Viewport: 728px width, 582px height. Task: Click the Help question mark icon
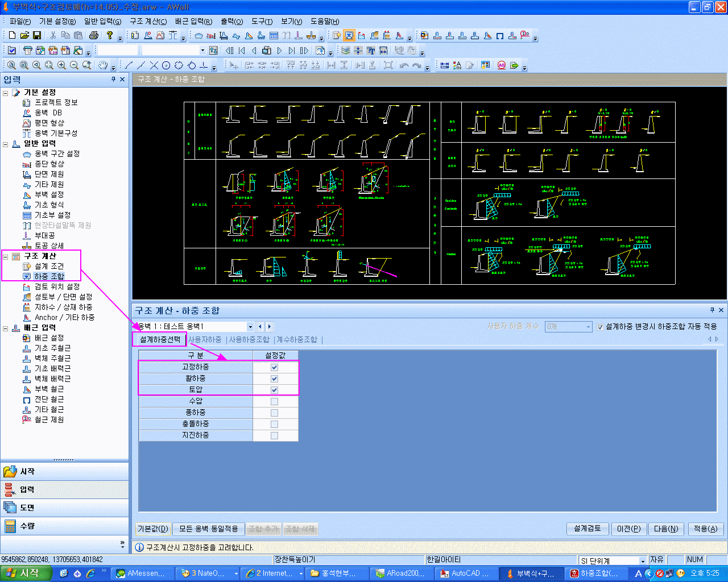pyautogui.click(x=110, y=35)
